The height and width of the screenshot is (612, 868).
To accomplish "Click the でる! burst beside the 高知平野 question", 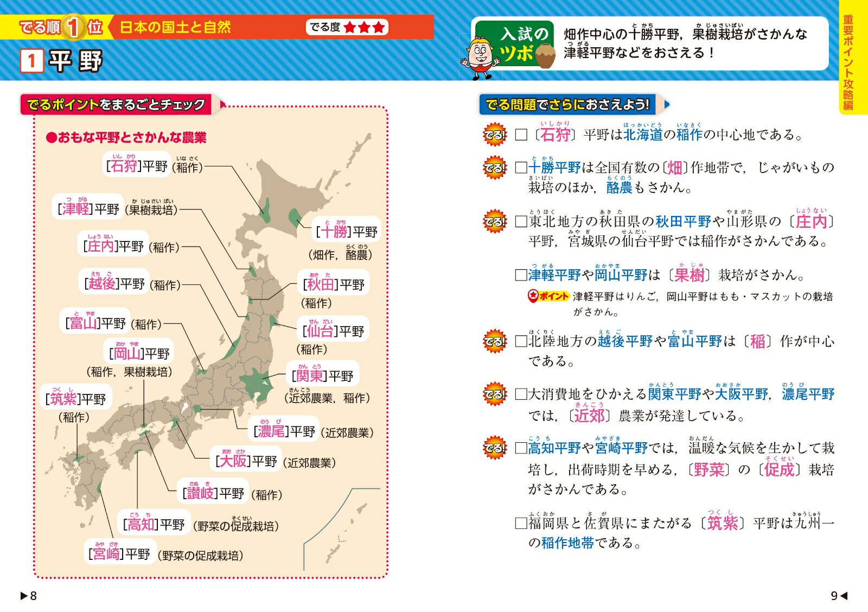I will point(494,448).
